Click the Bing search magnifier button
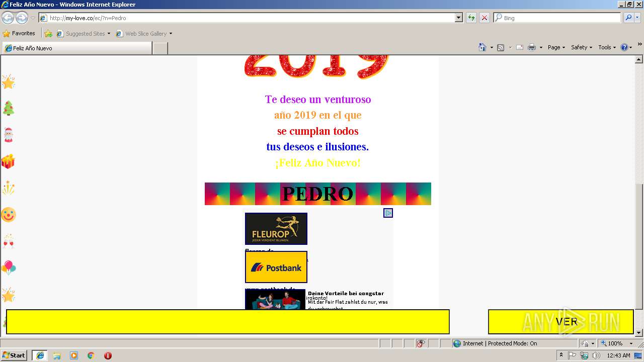Viewport: 644px width, 362px height. coord(628,18)
